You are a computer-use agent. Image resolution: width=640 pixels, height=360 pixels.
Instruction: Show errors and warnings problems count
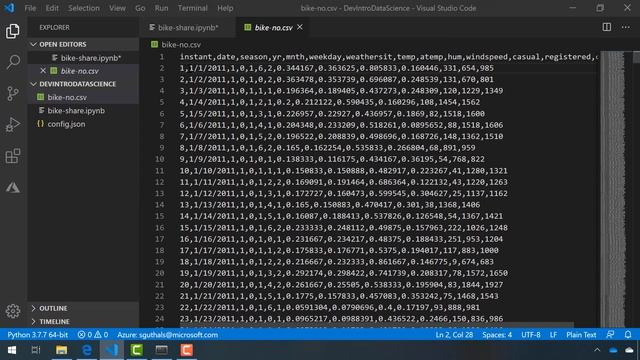tap(93, 335)
